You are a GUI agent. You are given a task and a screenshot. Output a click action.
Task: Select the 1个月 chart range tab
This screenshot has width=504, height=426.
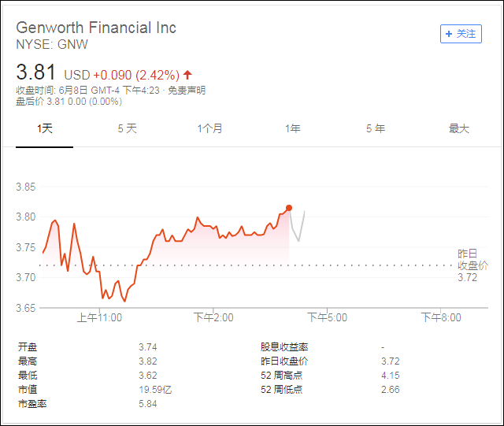(209, 128)
